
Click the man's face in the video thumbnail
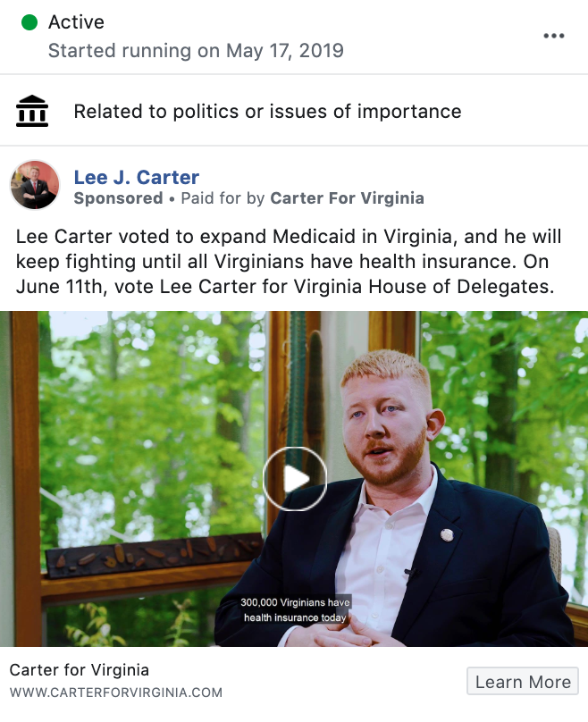(x=383, y=422)
